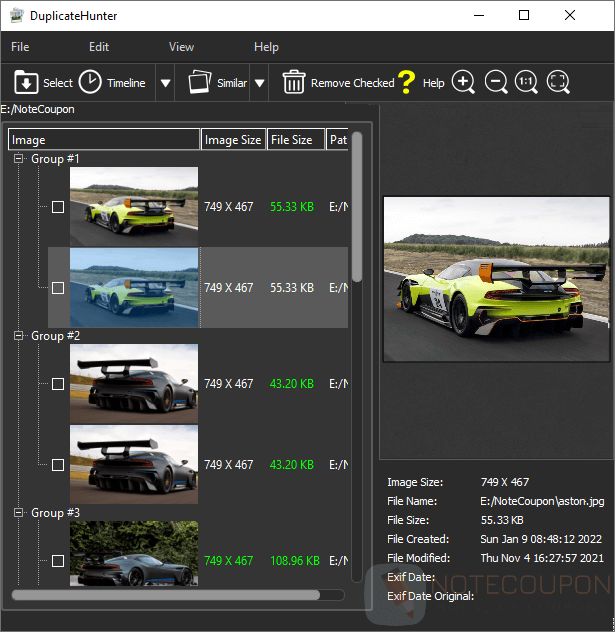Screen dimensions: 615x632
Task: Check the image in Group #3
Action: click(x=58, y=561)
